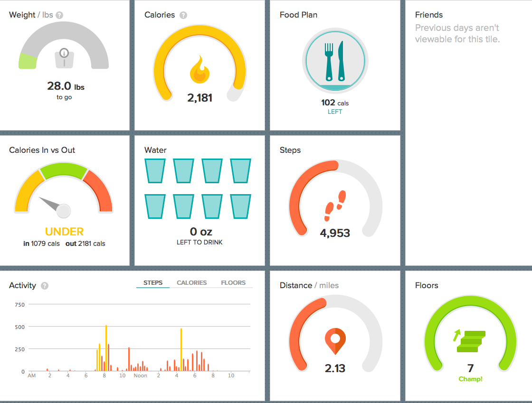Click the needle dial in Calories In vs Out
This screenshot has width=532, height=403.
pyautogui.click(x=55, y=206)
